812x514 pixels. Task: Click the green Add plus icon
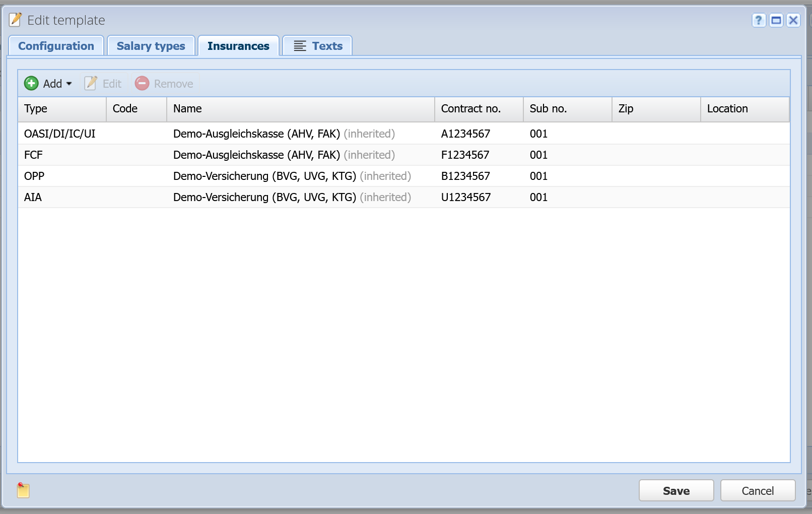(x=31, y=83)
